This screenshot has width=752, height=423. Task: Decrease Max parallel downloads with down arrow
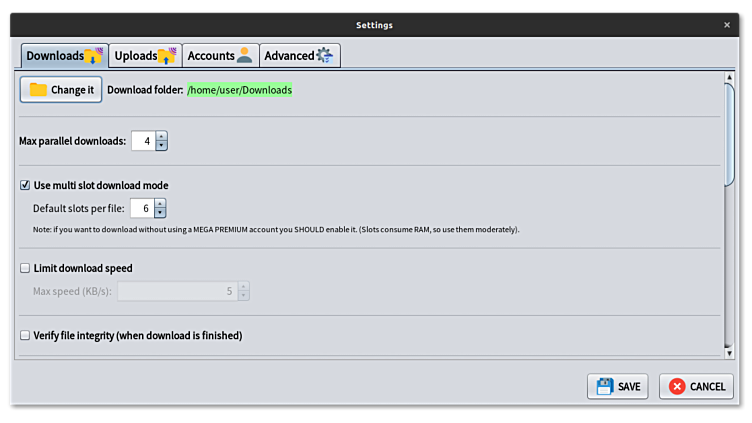pos(161,146)
